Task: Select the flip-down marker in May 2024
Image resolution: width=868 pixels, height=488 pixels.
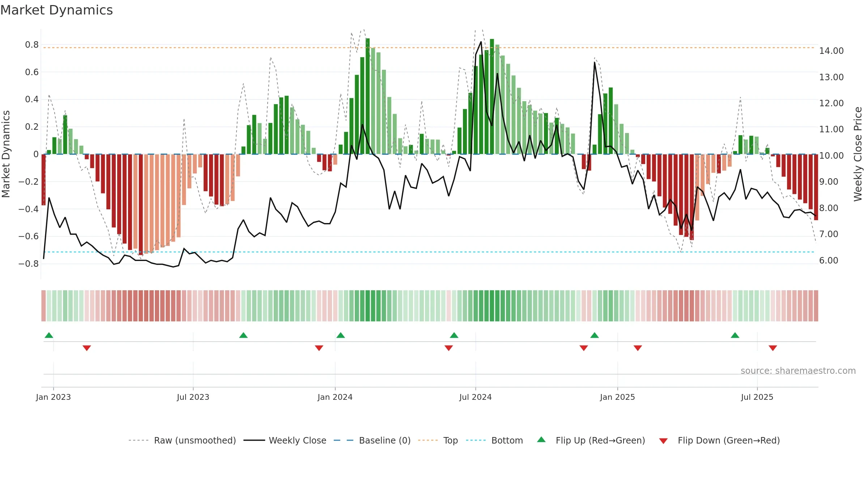Action: (449, 348)
